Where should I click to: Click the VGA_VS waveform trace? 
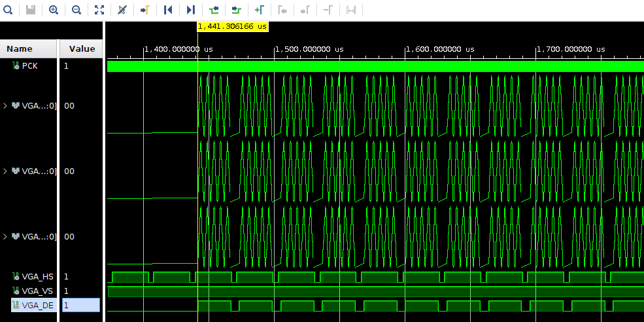[x=375, y=291]
